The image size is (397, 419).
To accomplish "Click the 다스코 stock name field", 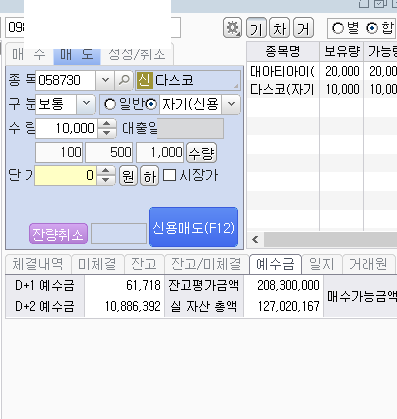I will [188, 80].
